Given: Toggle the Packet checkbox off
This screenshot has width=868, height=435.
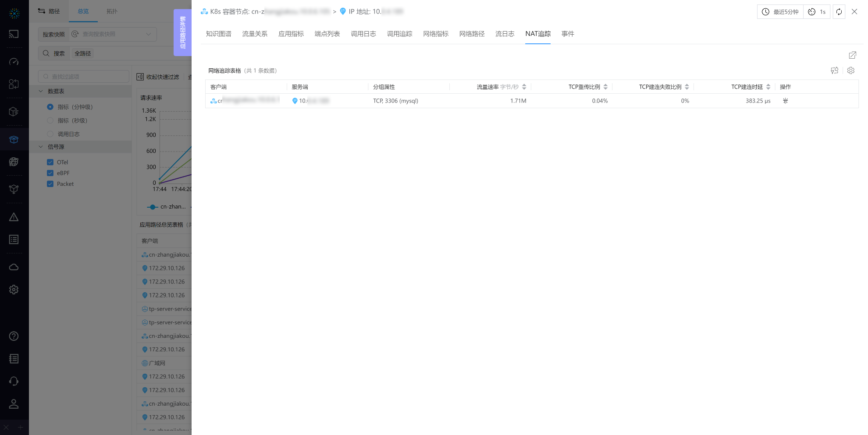Looking at the screenshot, I should point(50,184).
